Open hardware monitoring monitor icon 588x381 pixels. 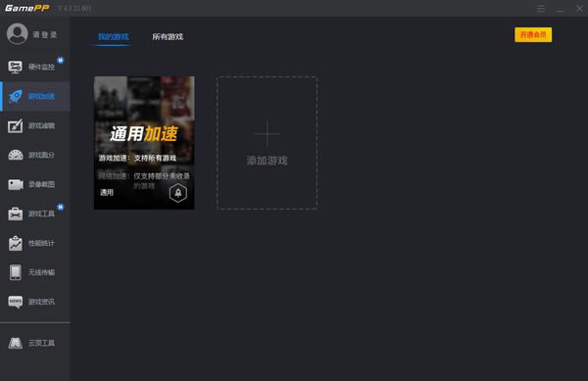[15, 67]
